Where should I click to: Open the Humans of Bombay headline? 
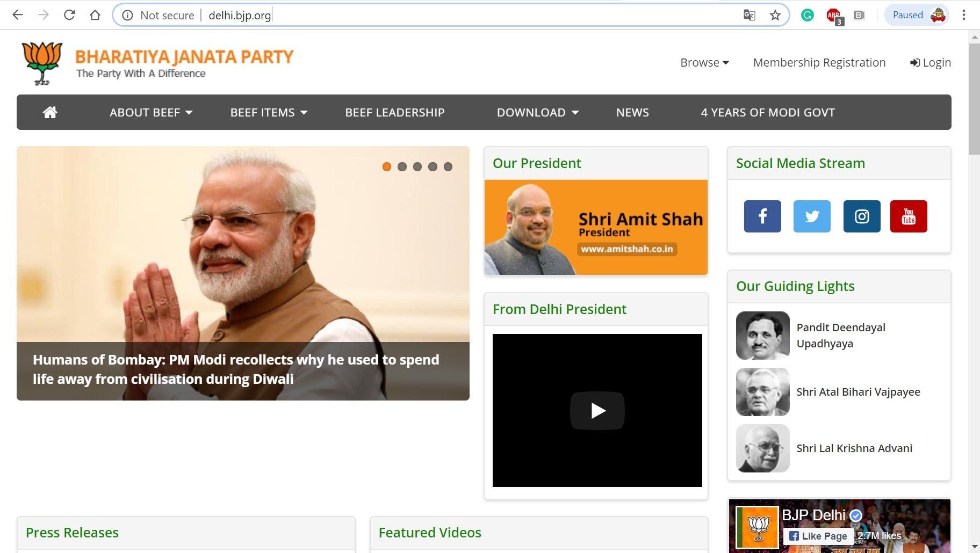(236, 369)
